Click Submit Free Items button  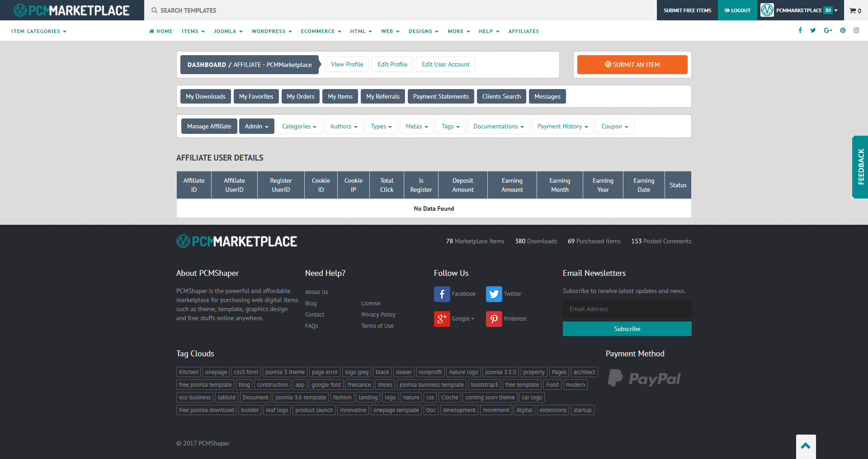[x=687, y=10]
